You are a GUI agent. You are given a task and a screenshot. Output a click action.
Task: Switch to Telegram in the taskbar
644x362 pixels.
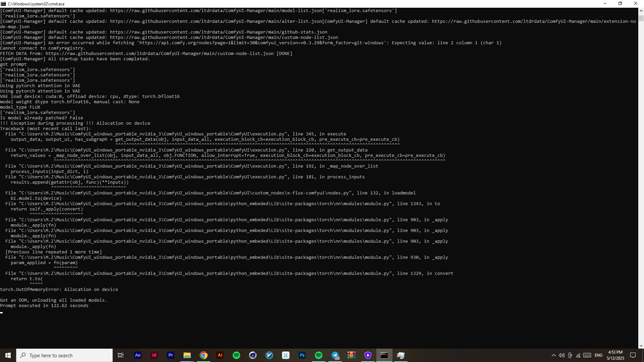point(335,355)
